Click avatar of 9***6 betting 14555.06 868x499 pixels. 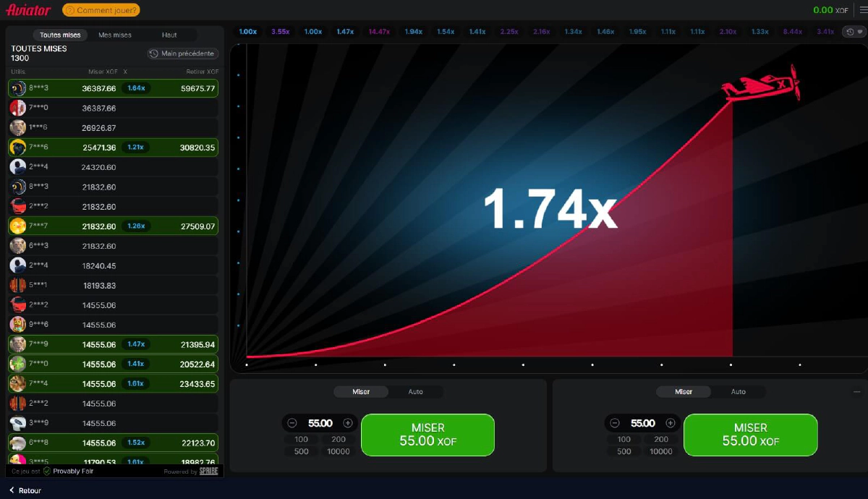click(18, 325)
